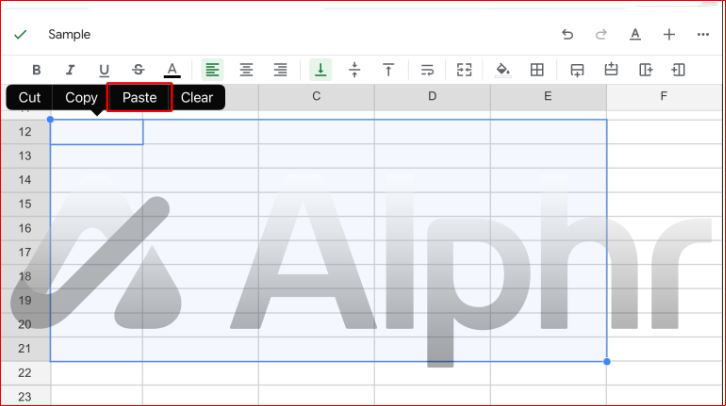Viewport: 726px width, 406px height.
Task: Select the row 21 header
Action: pos(25,349)
